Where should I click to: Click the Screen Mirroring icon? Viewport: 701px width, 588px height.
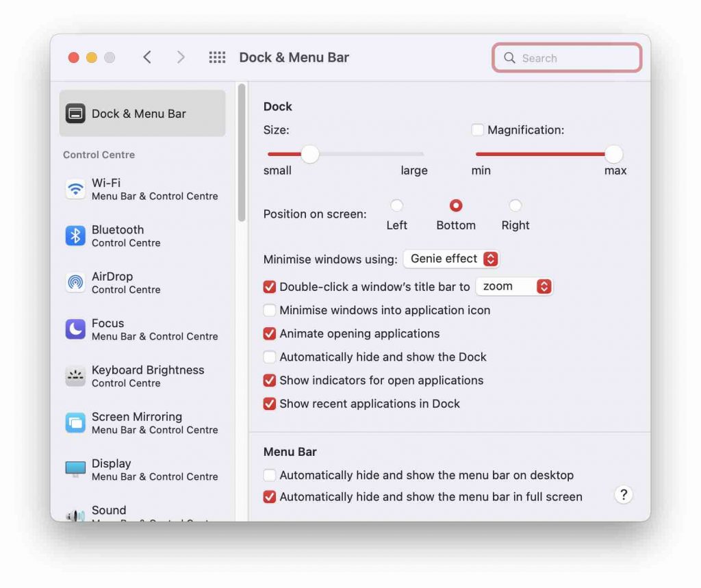pyautogui.click(x=75, y=423)
